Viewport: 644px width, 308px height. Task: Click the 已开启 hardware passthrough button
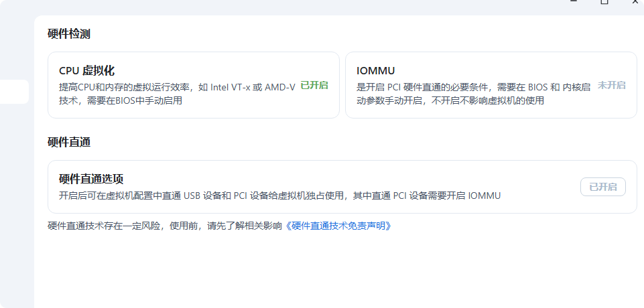(602, 187)
